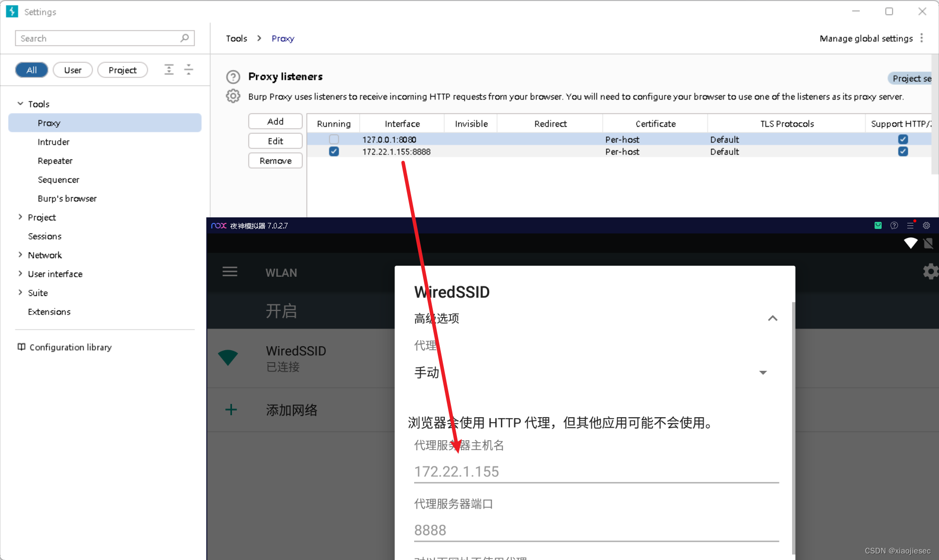The image size is (939, 560).
Task: Select Burp's browser in the settings tree
Action: click(x=67, y=198)
